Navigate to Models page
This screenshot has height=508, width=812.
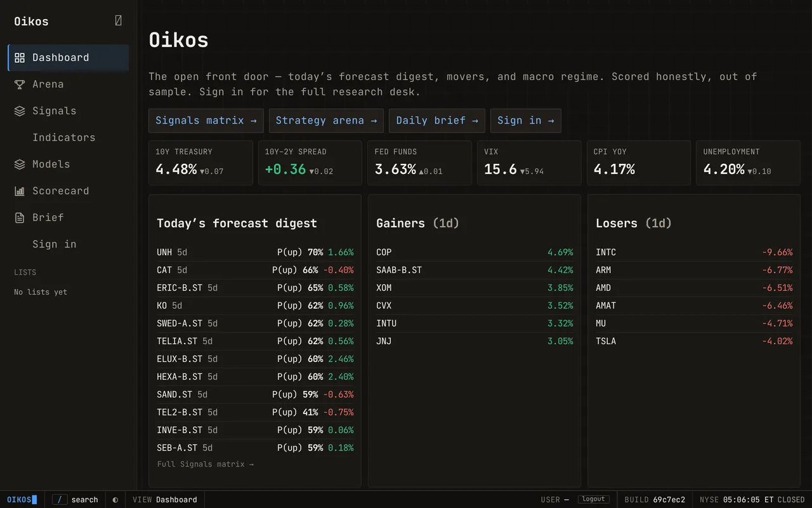point(68,164)
